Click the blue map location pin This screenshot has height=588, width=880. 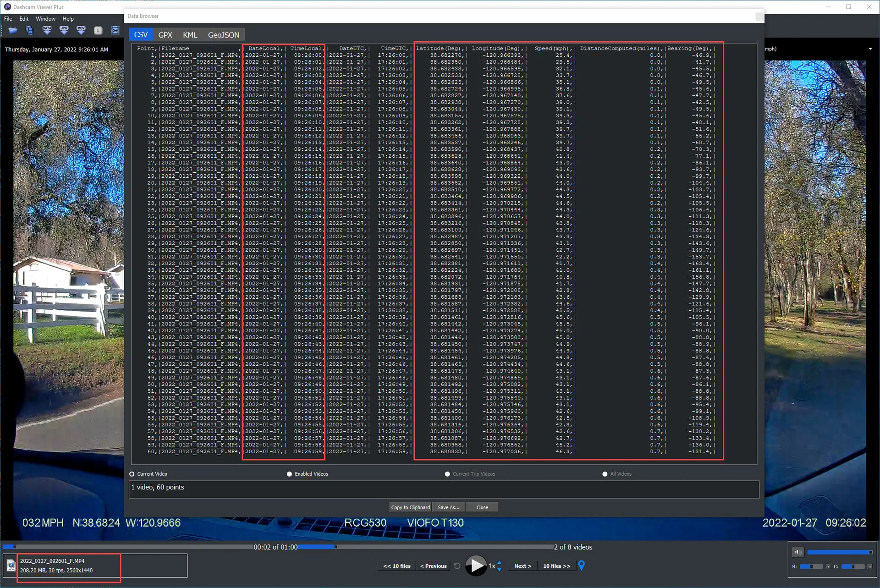pos(581,566)
